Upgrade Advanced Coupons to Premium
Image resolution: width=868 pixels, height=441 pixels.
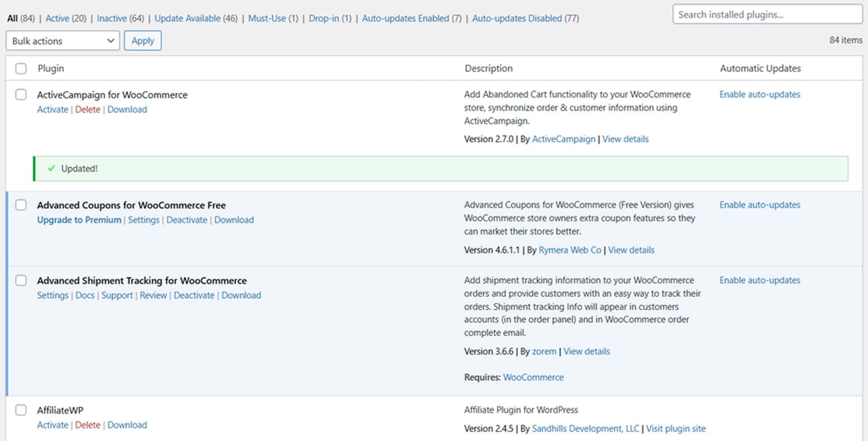(x=79, y=220)
